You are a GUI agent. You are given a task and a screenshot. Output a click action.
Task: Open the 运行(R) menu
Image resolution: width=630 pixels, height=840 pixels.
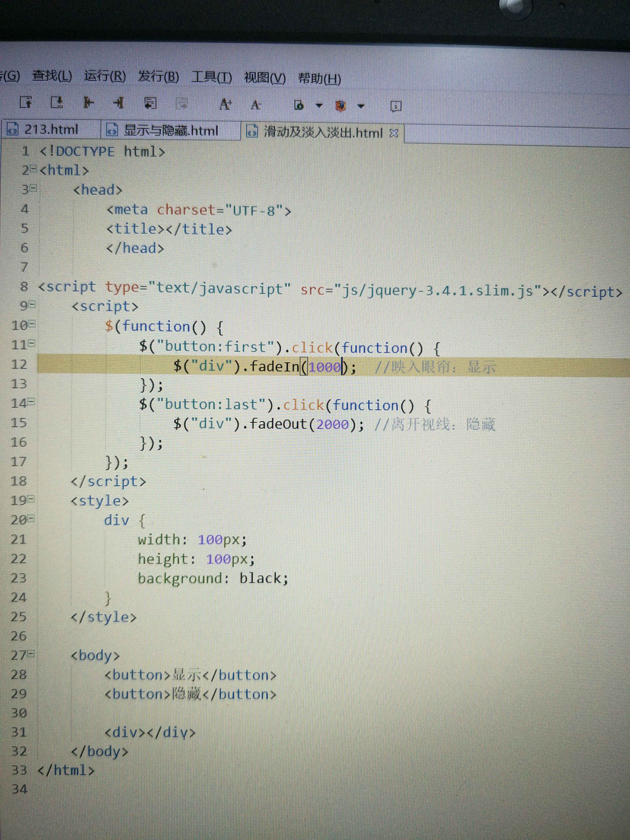(x=105, y=76)
